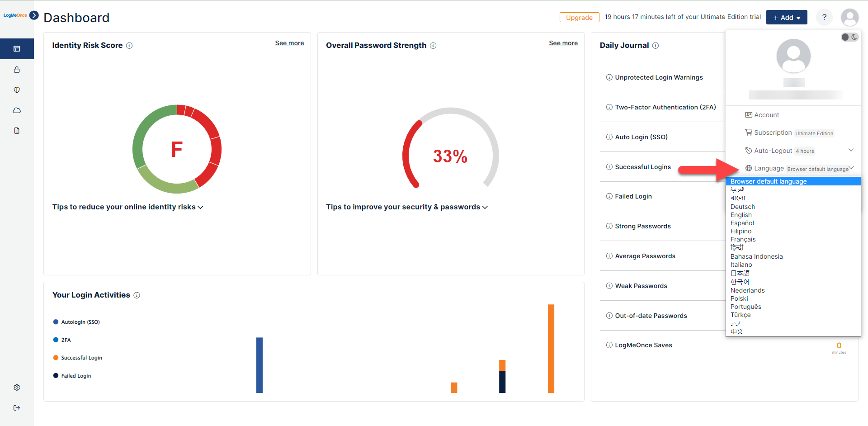Click info icon beside Average Passwords

pyautogui.click(x=609, y=256)
